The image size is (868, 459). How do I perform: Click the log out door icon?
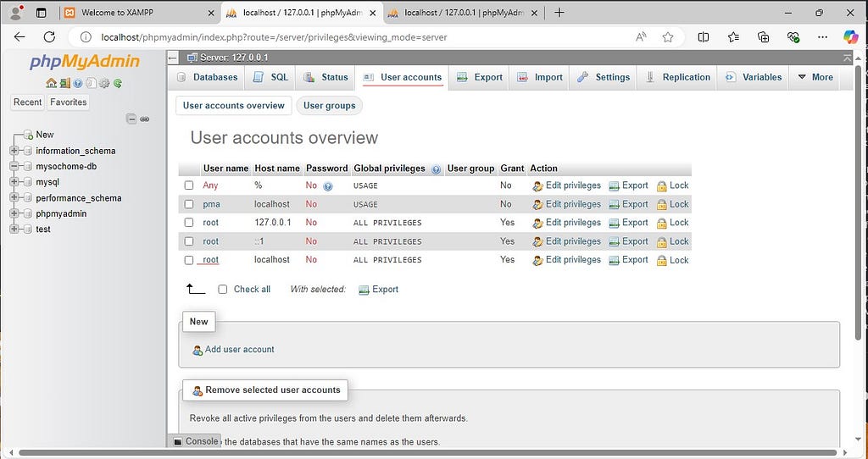click(x=64, y=84)
